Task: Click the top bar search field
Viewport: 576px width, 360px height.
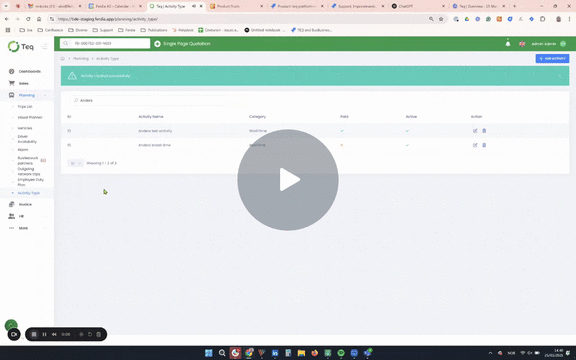Action: tap(105, 43)
